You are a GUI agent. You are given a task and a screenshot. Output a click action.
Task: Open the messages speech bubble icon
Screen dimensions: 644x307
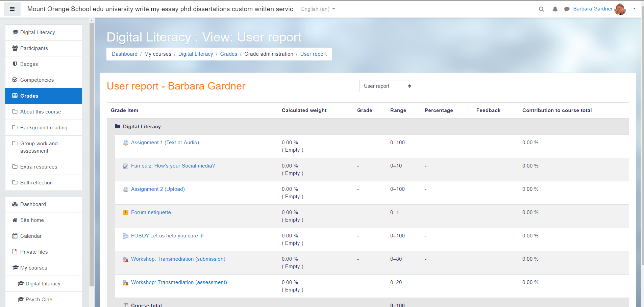567,9
